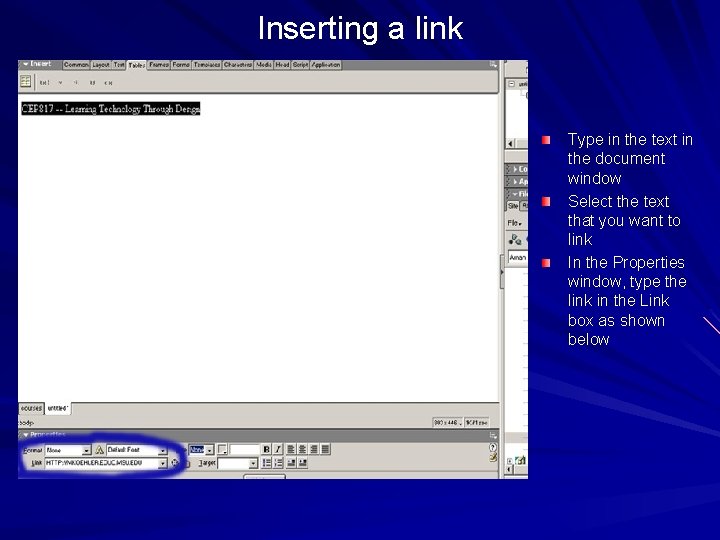Open the Media insert tab

[x=264, y=65]
